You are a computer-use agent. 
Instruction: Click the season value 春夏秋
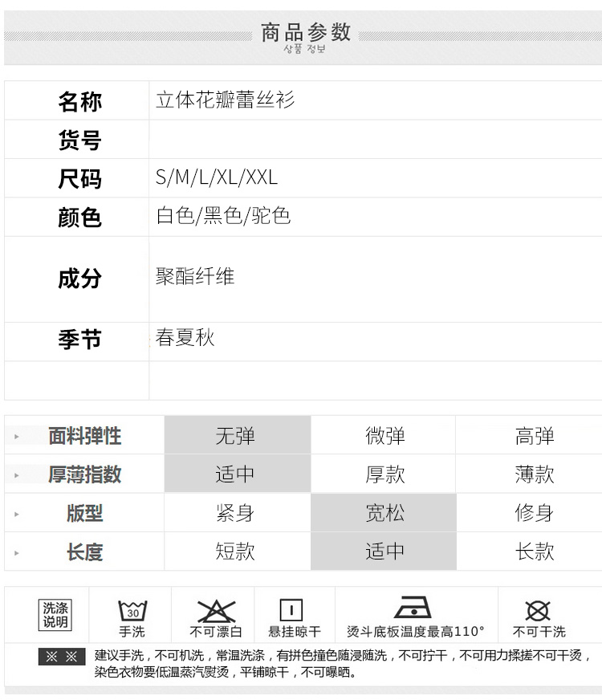[x=185, y=337]
